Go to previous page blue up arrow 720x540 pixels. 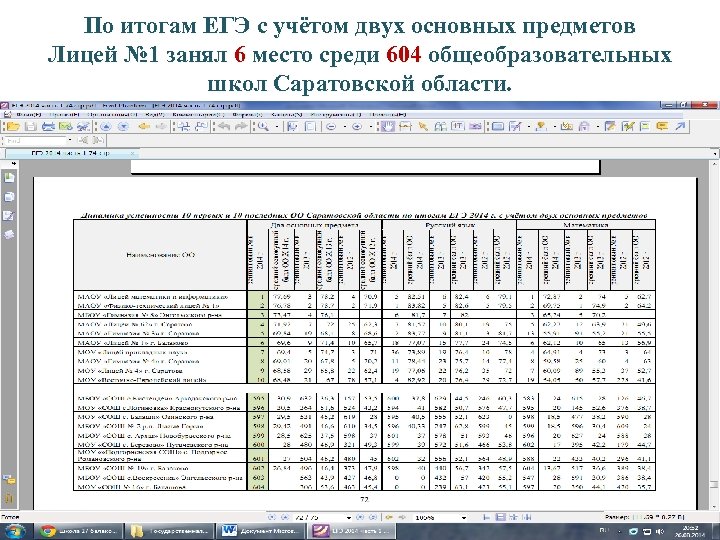pos(106,127)
